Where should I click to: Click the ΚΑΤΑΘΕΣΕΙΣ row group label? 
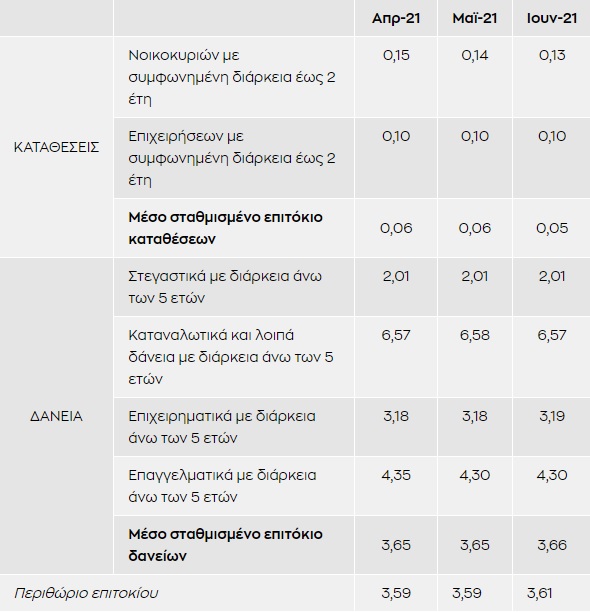pos(57,147)
